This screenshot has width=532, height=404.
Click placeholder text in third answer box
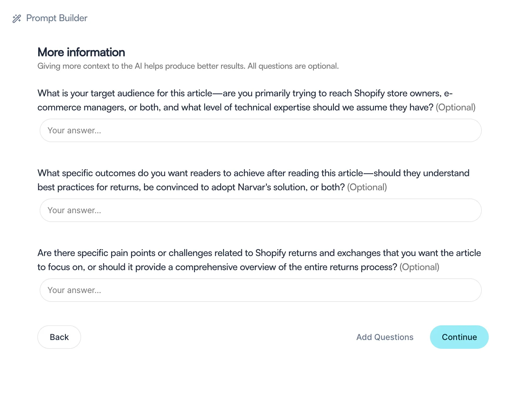coord(74,290)
